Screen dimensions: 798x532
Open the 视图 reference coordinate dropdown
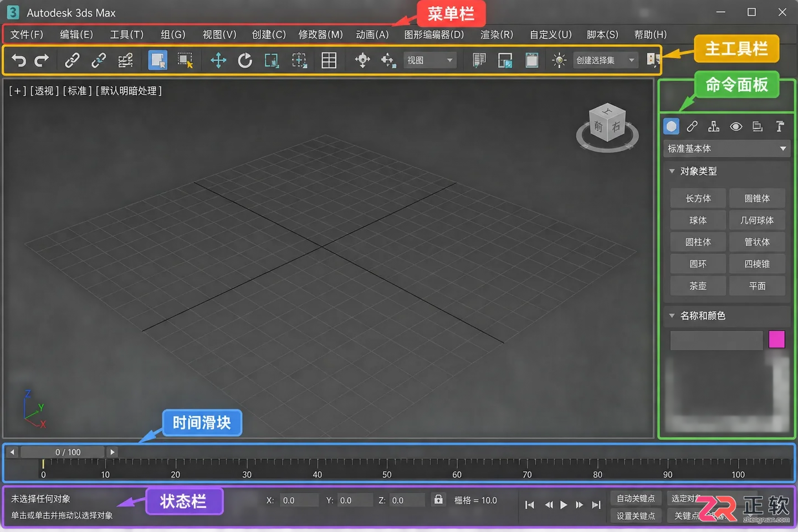[430, 60]
